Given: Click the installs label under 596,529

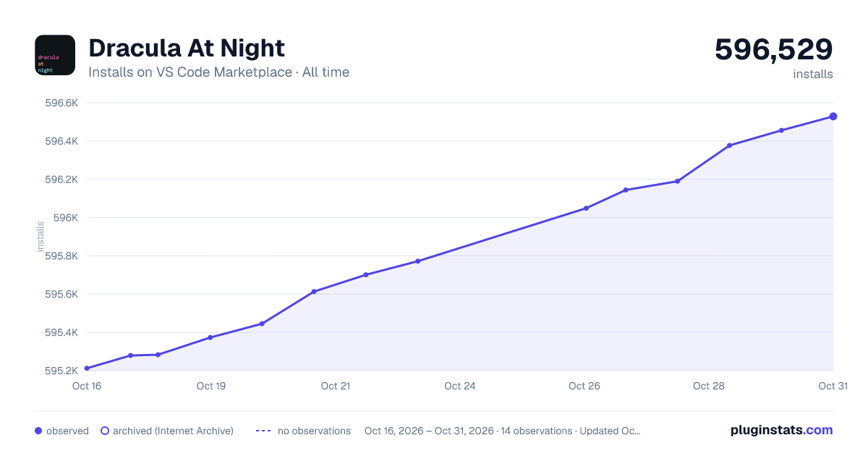Looking at the screenshot, I should pyautogui.click(x=813, y=74).
